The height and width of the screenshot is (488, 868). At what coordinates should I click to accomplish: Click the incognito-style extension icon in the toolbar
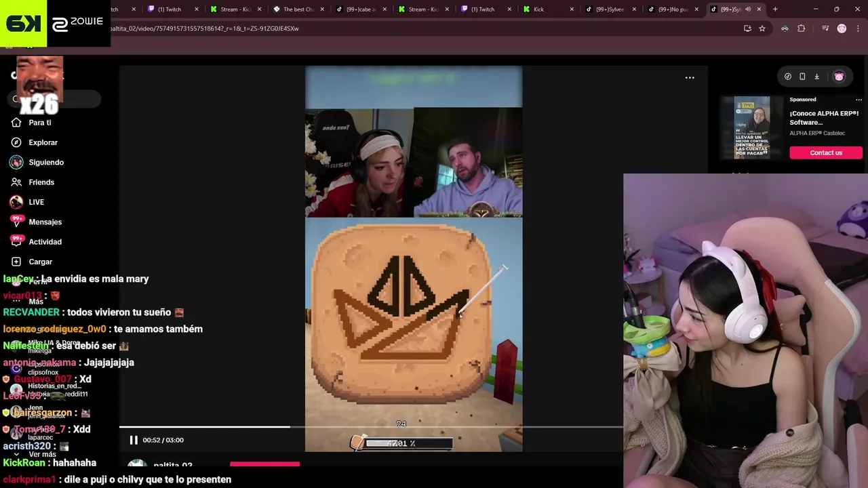[x=785, y=28]
